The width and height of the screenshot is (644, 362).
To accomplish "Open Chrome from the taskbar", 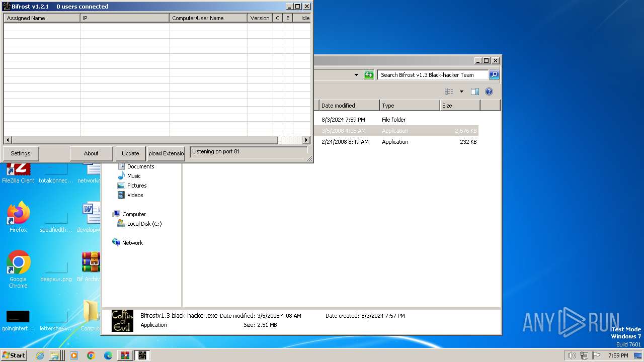I will 91,355.
